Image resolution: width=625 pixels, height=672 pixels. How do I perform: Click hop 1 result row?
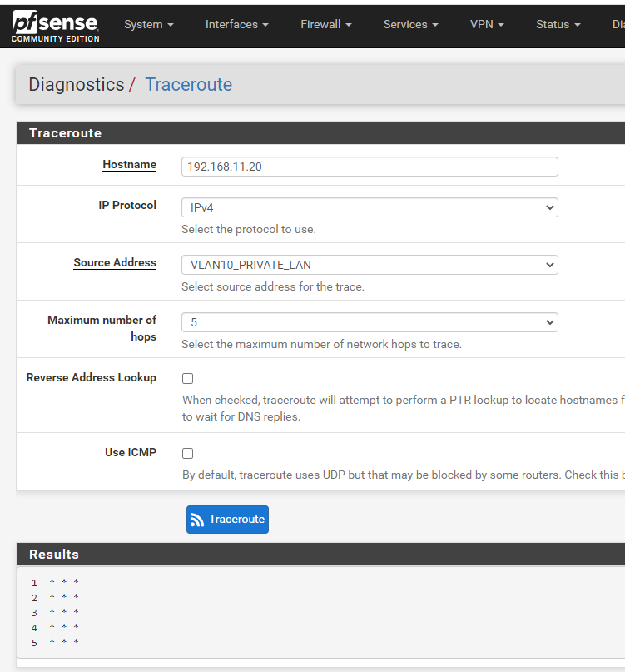55,582
